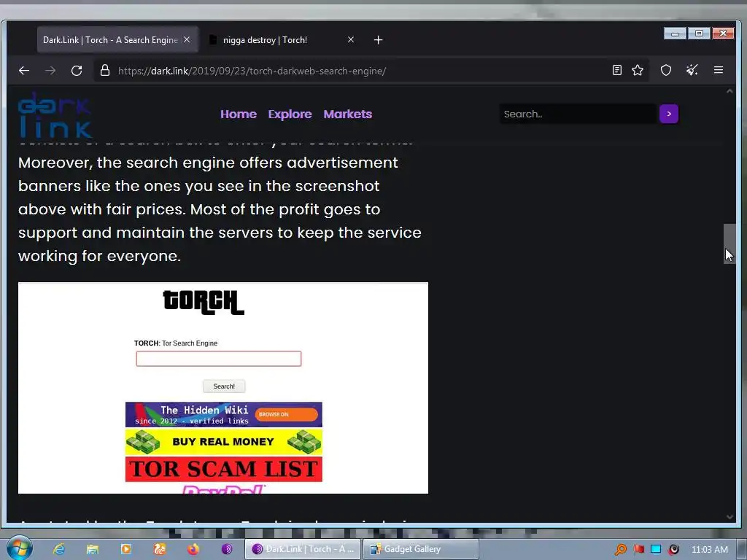Viewport: 747px width, 560px height.
Task: Focus the site Search.. input field
Action: tap(578, 114)
